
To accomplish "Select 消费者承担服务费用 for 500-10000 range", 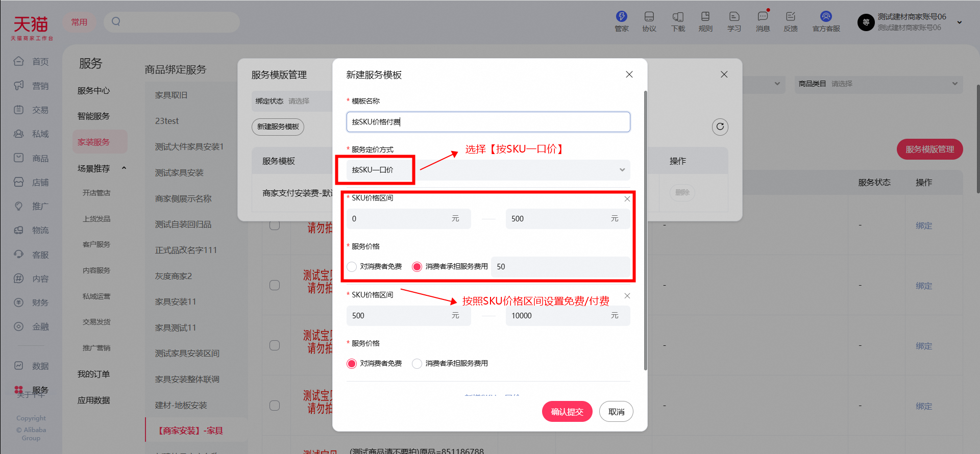I will click(417, 364).
